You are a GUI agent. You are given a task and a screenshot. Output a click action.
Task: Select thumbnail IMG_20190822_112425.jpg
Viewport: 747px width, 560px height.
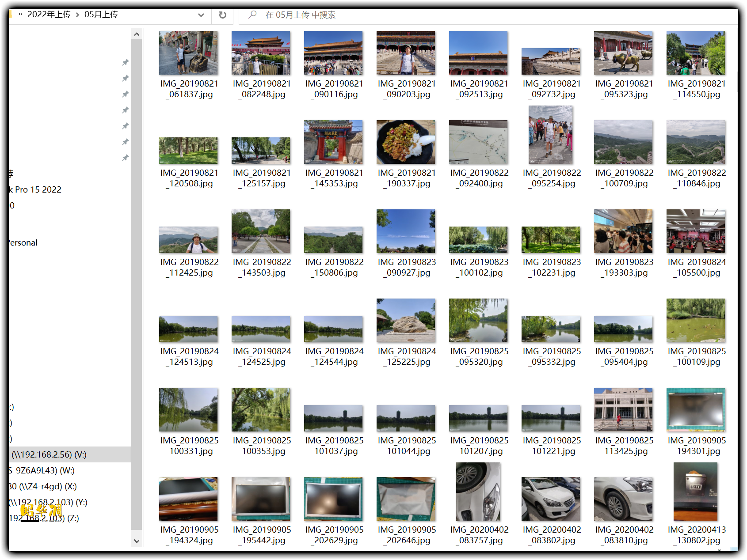189,240
